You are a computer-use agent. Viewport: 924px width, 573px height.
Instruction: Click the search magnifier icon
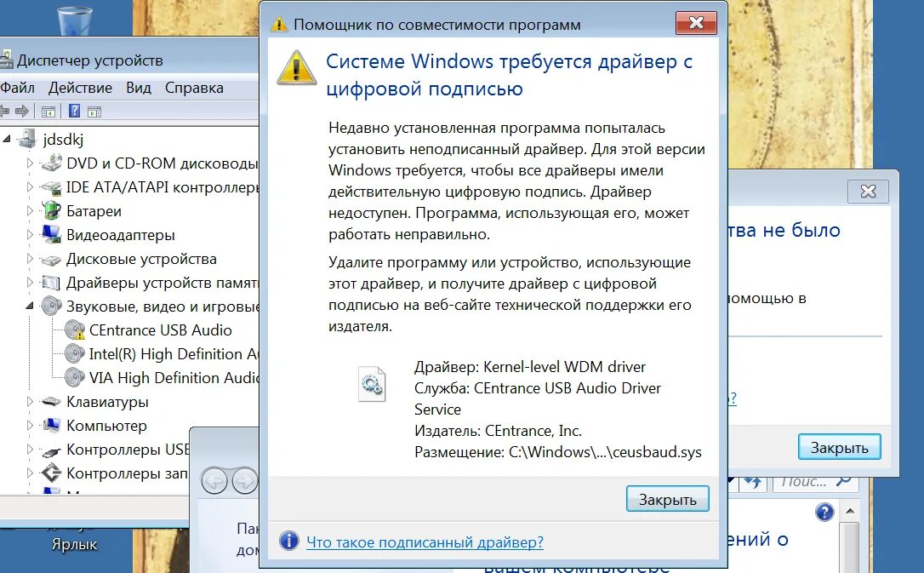click(844, 482)
